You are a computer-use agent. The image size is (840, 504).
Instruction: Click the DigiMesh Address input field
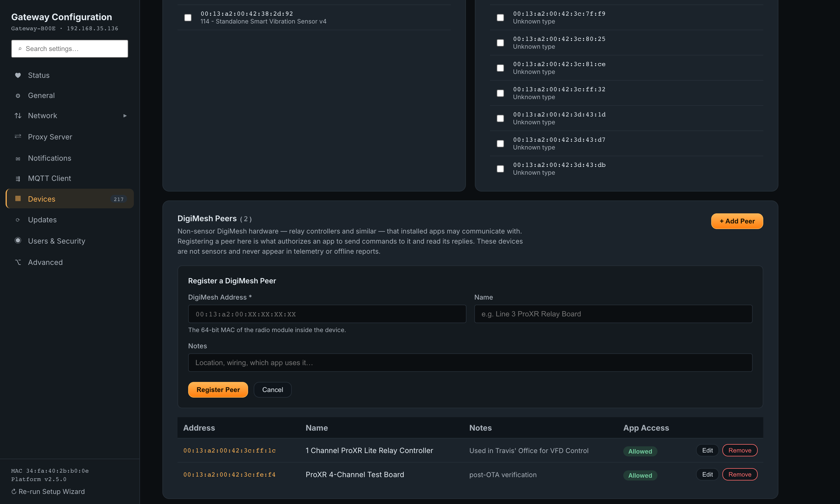[327, 314]
